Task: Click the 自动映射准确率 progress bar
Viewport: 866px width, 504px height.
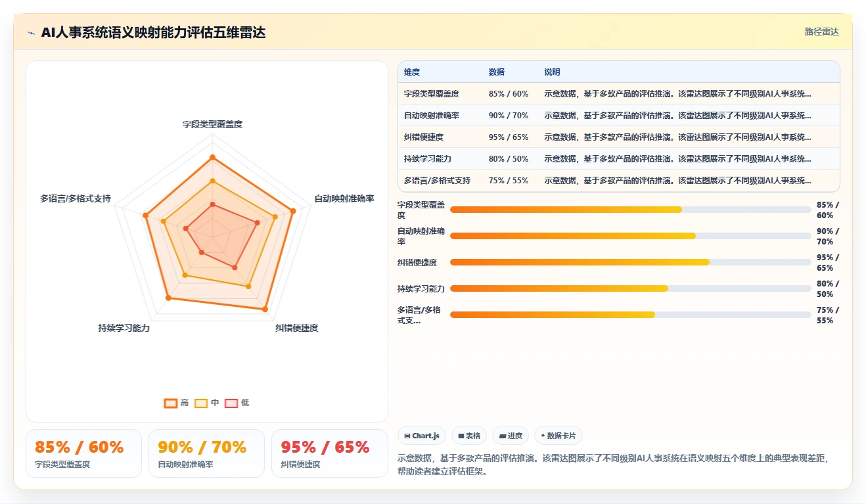Action: point(631,236)
